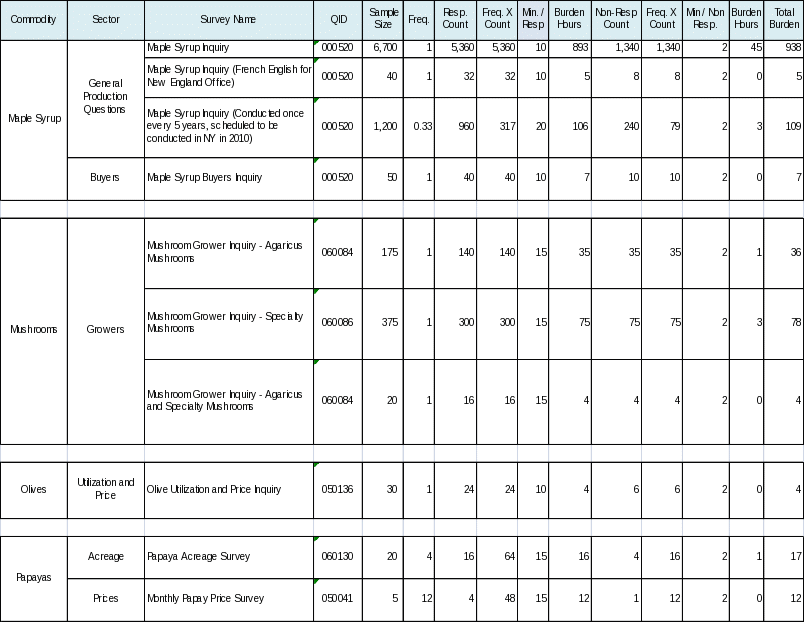804x622 pixels.
Task: Click the Mushrooms commodity cell
Action: (x=34, y=331)
